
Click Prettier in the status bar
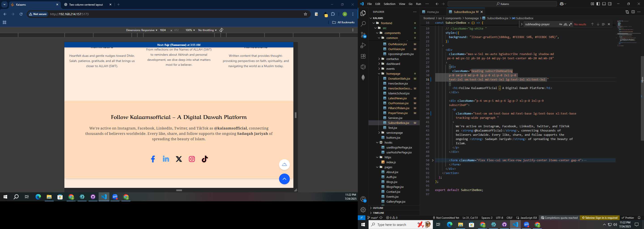pyautogui.click(x=628, y=218)
